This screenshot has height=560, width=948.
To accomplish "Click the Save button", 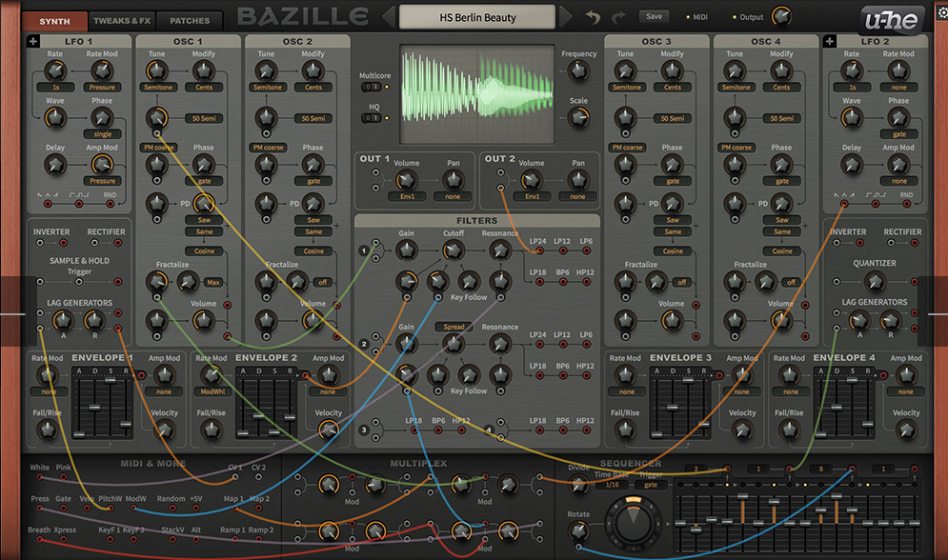I will click(x=654, y=17).
